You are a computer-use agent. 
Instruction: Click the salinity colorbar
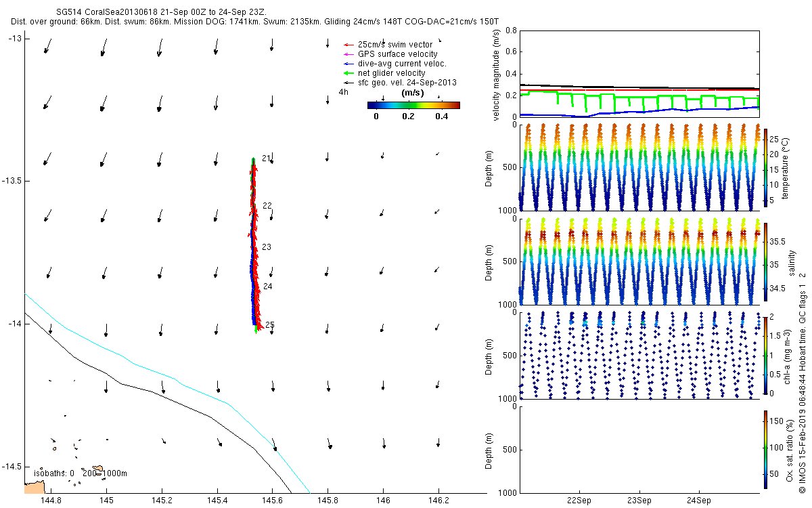click(x=765, y=261)
